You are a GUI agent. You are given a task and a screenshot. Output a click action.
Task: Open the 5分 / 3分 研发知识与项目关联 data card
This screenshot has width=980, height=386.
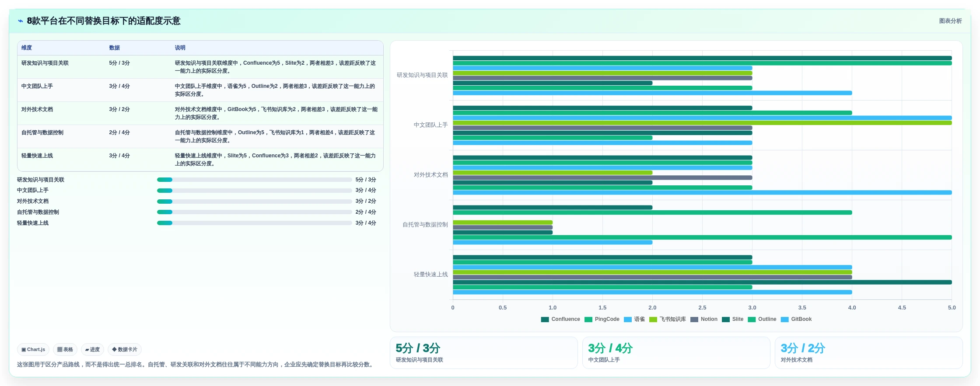point(484,353)
